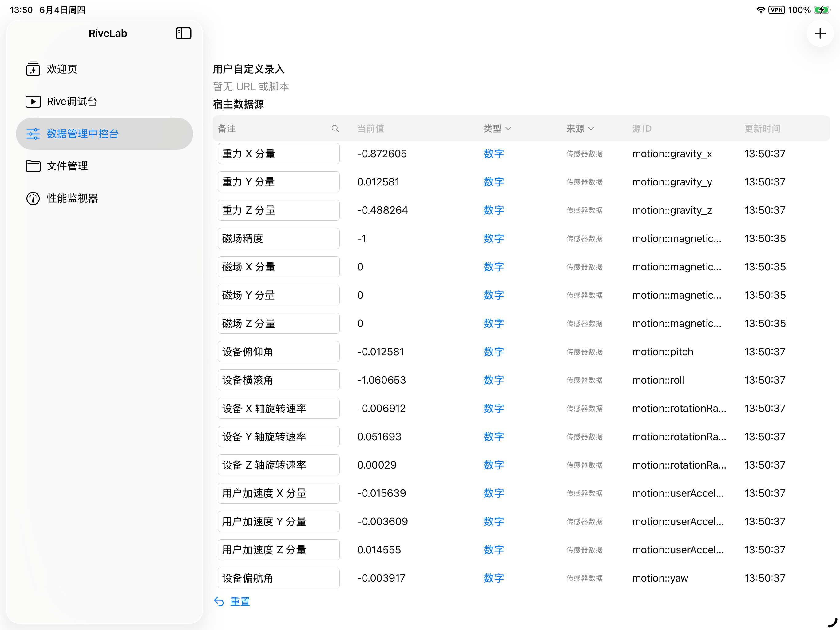840x630 pixels.
Task: Click the 暂无 URL 或脚本 placeholder text
Action: pyautogui.click(x=251, y=87)
